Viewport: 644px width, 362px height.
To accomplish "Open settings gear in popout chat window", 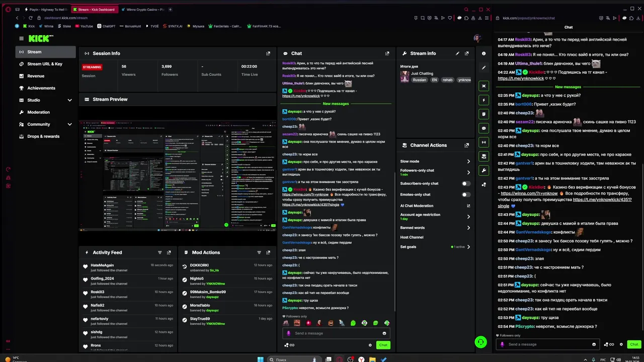I will click(621, 344).
